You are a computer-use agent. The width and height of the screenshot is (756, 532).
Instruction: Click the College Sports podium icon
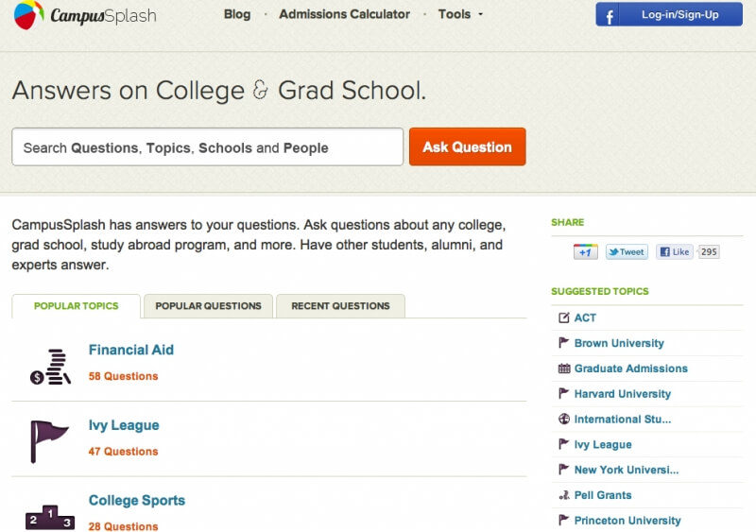(50, 518)
